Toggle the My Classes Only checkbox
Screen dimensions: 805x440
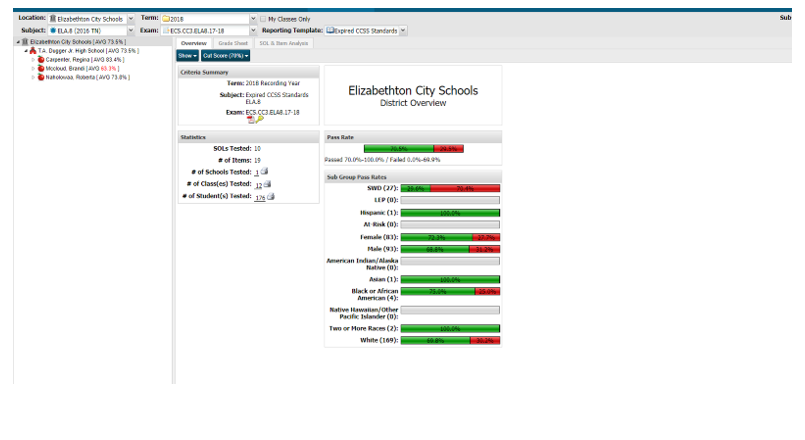263,19
